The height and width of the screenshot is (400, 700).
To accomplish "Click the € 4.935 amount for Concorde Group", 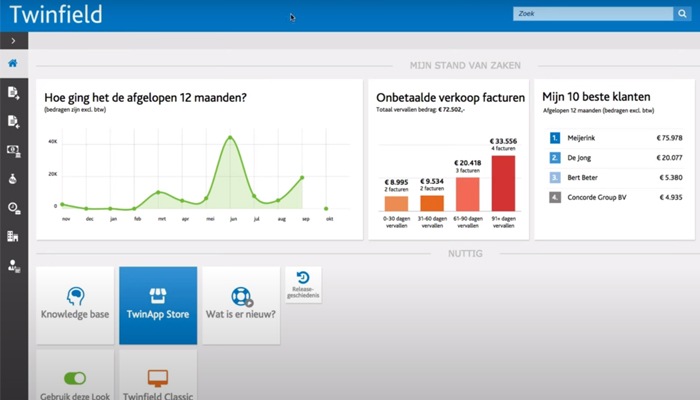I will 671,197.
